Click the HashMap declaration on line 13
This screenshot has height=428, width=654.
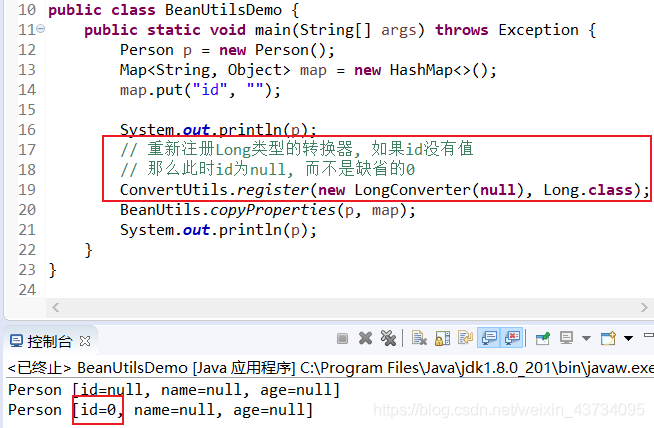[x=308, y=70]
